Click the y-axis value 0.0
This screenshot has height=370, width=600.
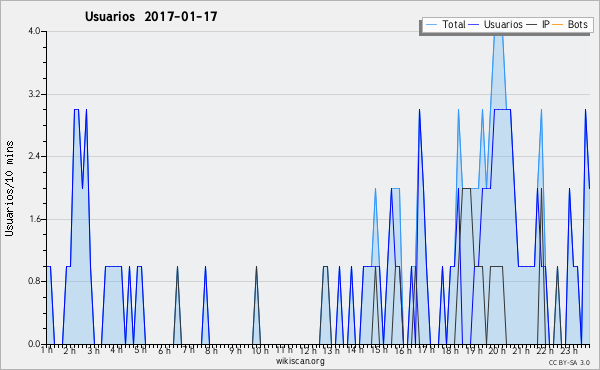(x=34, y=344)
